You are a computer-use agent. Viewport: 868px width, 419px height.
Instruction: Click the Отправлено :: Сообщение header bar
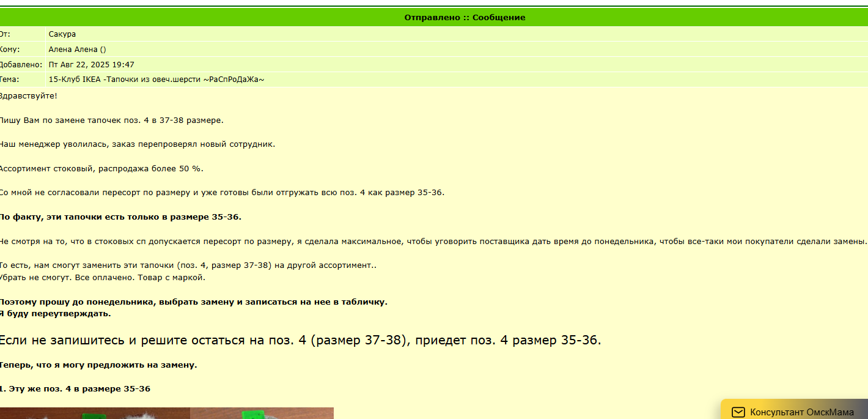463,17
